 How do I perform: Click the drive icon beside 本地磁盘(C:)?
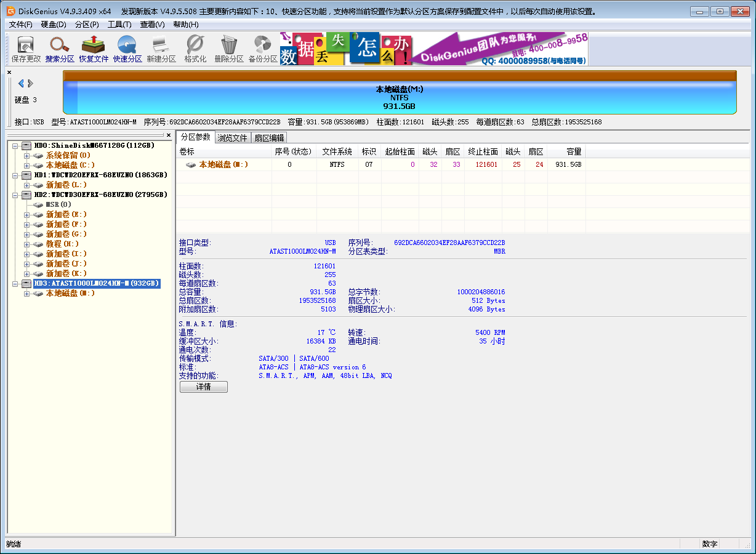point(38,165)
